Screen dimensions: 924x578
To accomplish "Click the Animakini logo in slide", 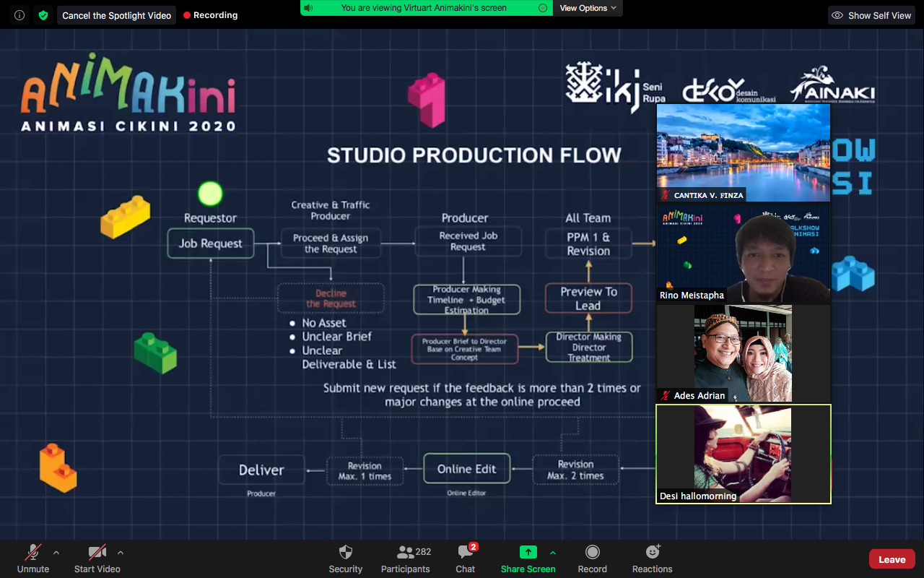I will click(128, 94).
